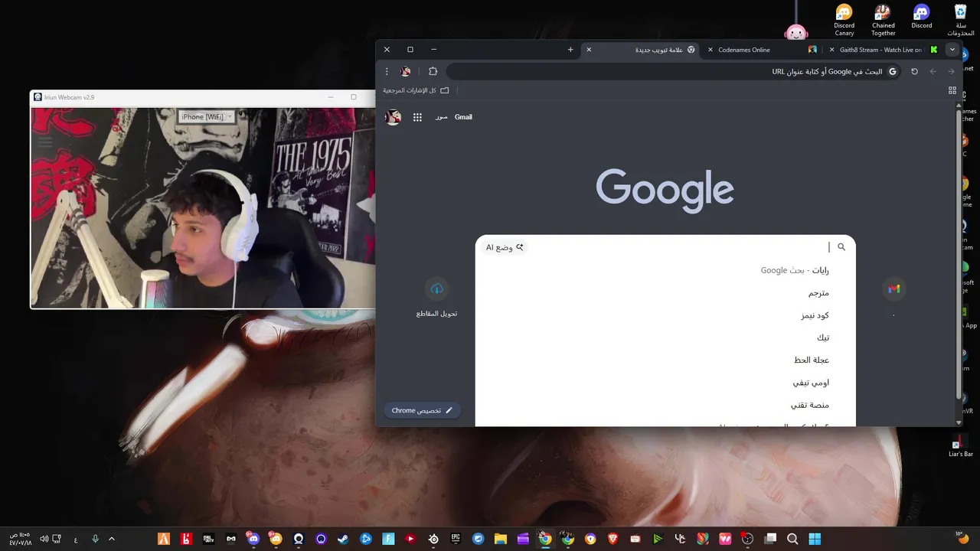Open the iPhone [WiFi] dropdown in Iriun Webcam
The image size is (980, 551).
(x=206, y=116)
